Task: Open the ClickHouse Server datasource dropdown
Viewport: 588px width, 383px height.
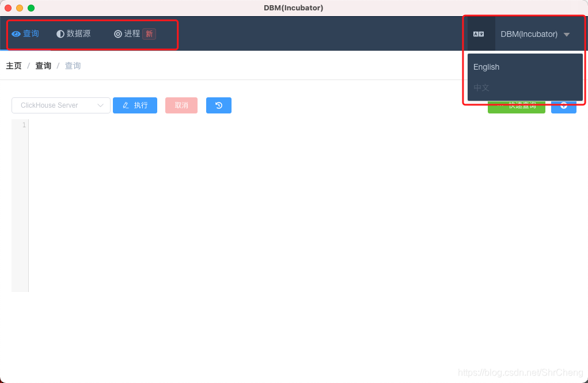Action: pos(60,105)
